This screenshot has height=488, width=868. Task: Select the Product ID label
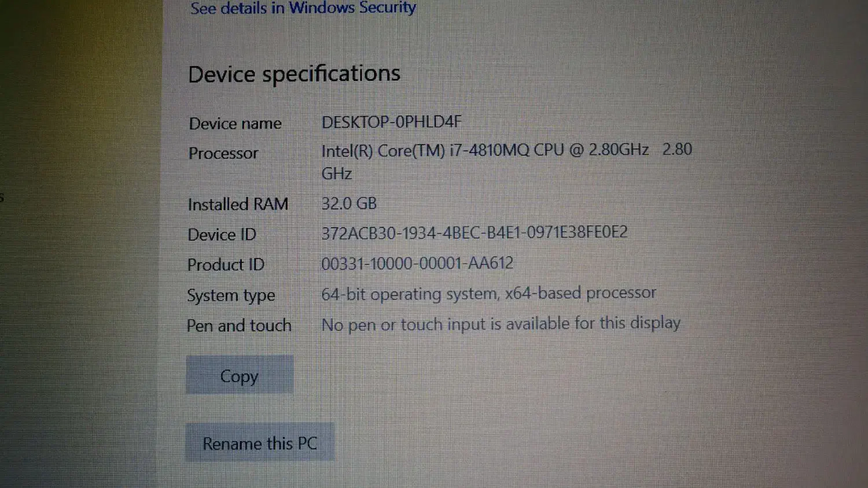[x=226, y=265]
